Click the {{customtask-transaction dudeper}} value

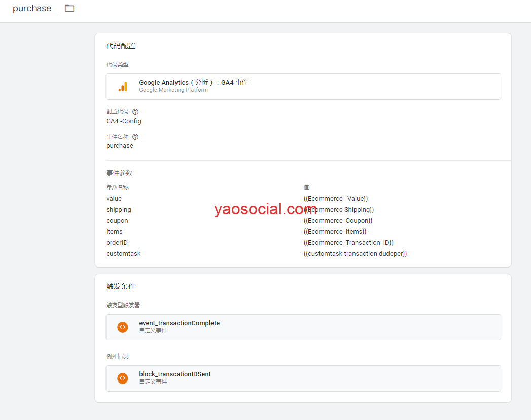(x=355, y=253)
